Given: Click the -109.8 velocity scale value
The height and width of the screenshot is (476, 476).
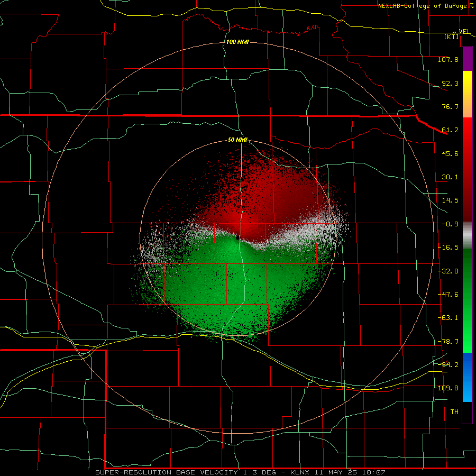Looking at the screenshot, I should (446, 388).
